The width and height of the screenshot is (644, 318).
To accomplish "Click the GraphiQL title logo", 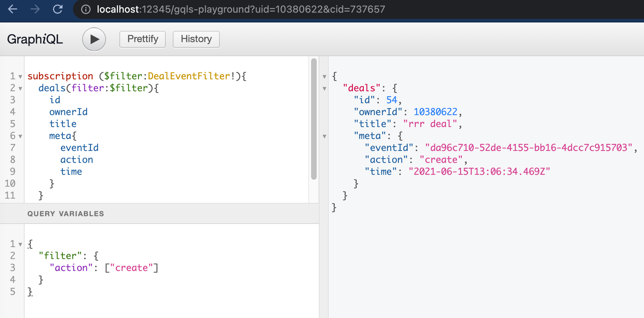I will tap(35, 39).
